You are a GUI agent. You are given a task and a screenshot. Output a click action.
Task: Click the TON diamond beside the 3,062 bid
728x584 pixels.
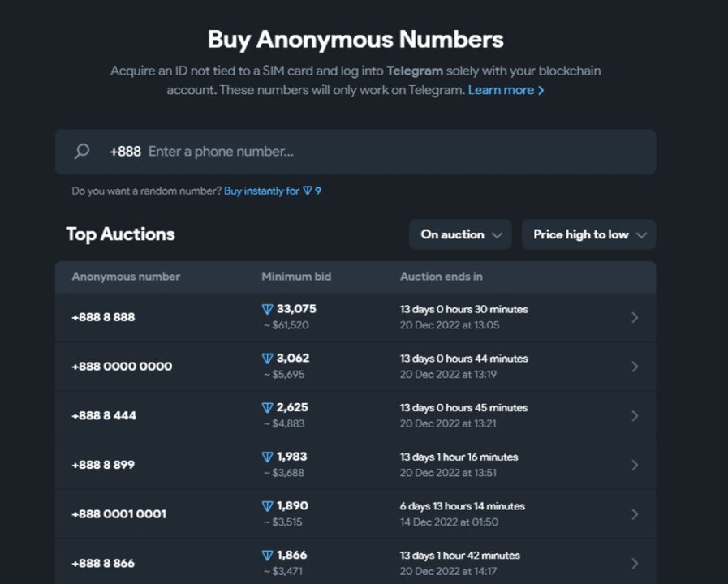pyautogui.click(x=265, y=358)
